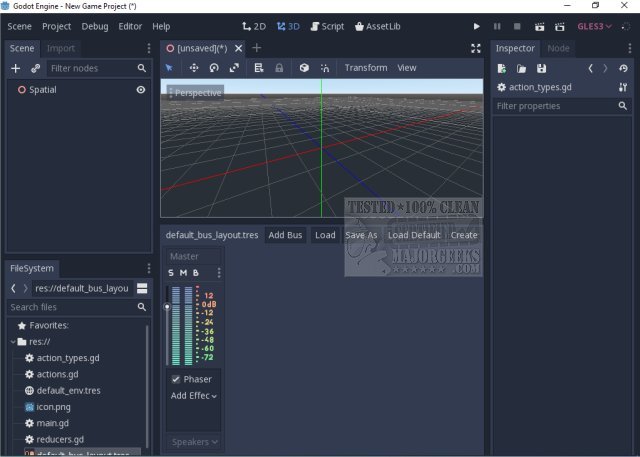Switch to the Node tab

pos(558,48)
